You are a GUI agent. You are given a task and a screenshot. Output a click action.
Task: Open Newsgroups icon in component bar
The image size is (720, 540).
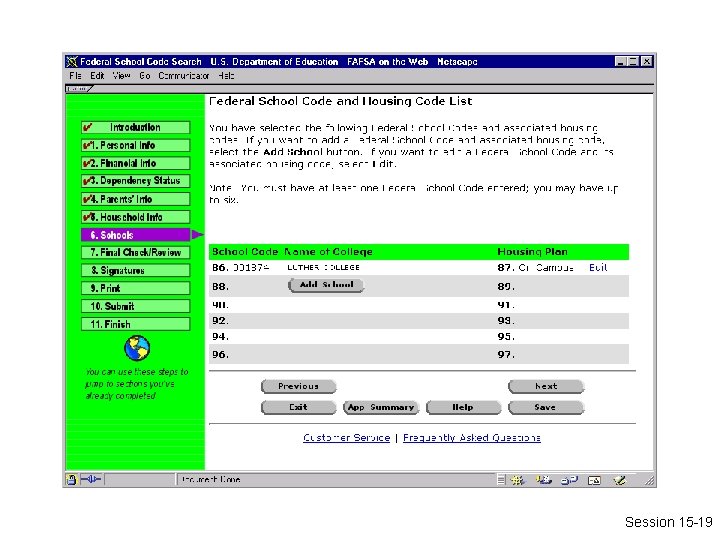[569, 480]
